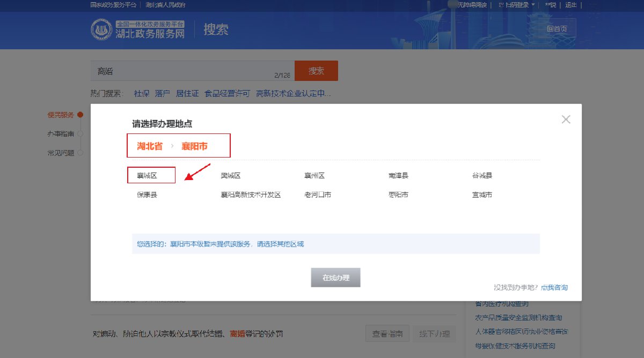
Task: Select 襄阳市 in the location breadcrumb
Action: click(194, 146)
